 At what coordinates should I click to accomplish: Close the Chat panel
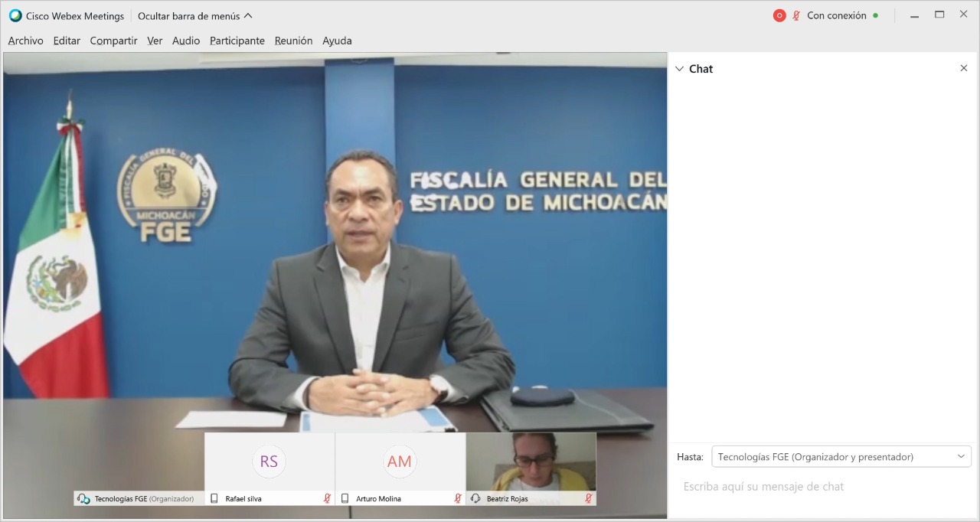(x=964, y=68)
